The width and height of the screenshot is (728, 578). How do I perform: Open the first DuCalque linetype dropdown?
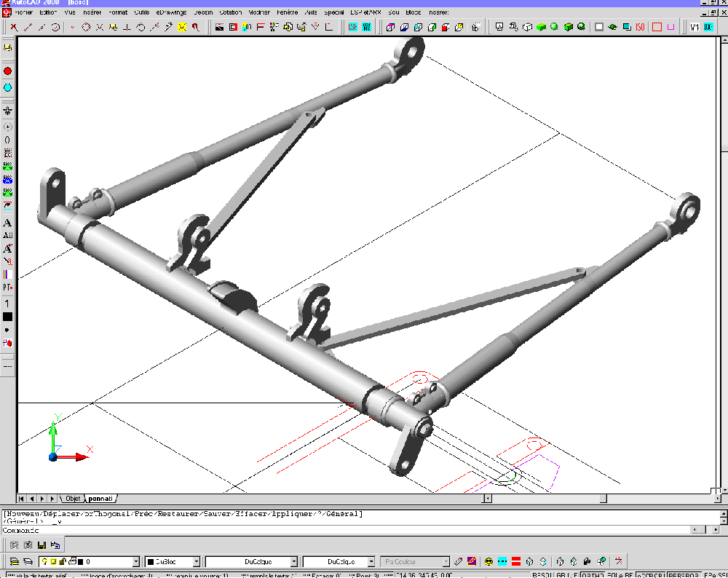(293, 562)
